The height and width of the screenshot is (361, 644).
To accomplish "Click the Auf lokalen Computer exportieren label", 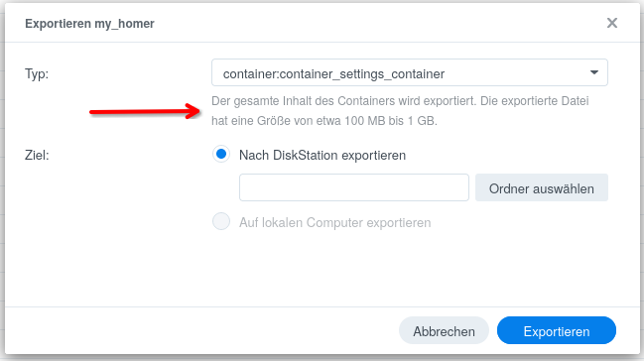I will click(335, 222).
